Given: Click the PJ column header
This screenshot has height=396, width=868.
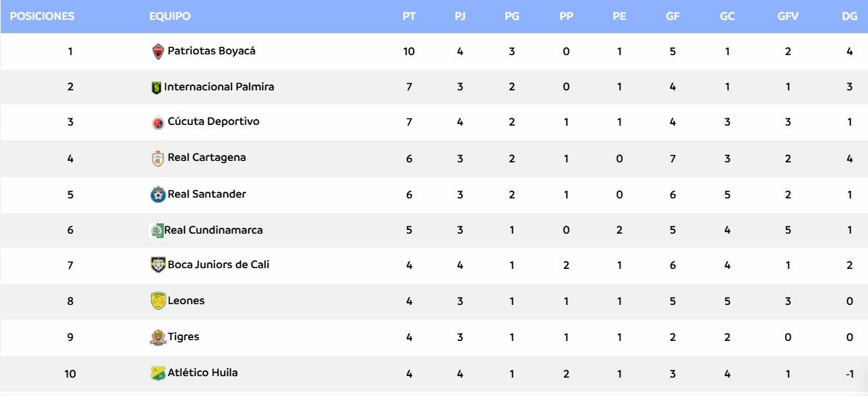Looking at the screenshot, I should (460, 16).
